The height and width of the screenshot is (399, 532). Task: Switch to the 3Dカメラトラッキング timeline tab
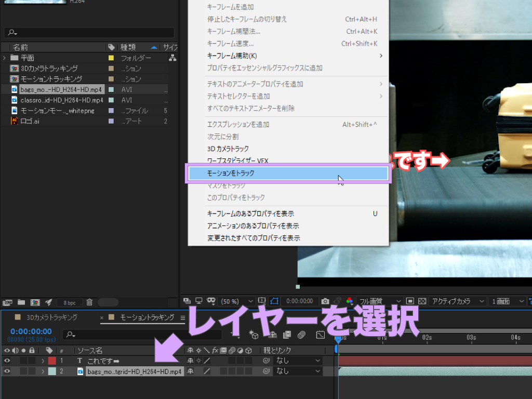pos(51,317)
